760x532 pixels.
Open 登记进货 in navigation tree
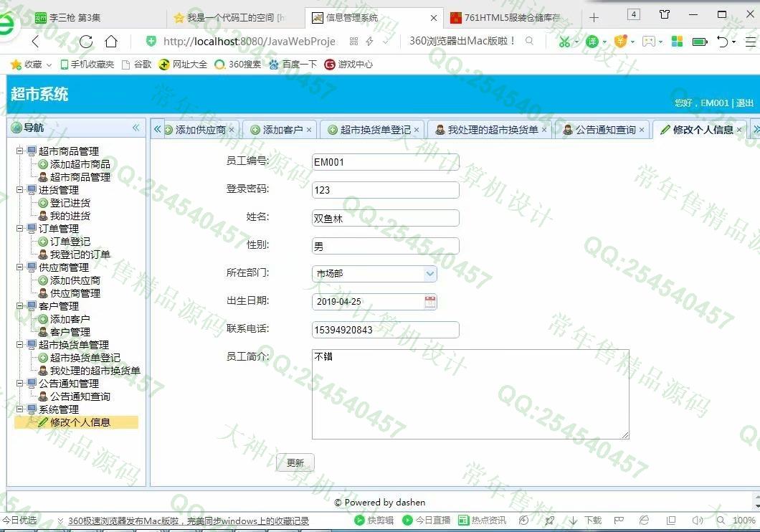(x=64, y=203)
